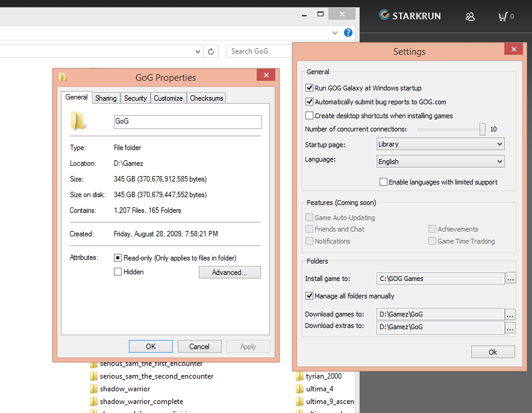Click the Notifications checkbox
532x413 pixels.
click(x=309, y=241)
